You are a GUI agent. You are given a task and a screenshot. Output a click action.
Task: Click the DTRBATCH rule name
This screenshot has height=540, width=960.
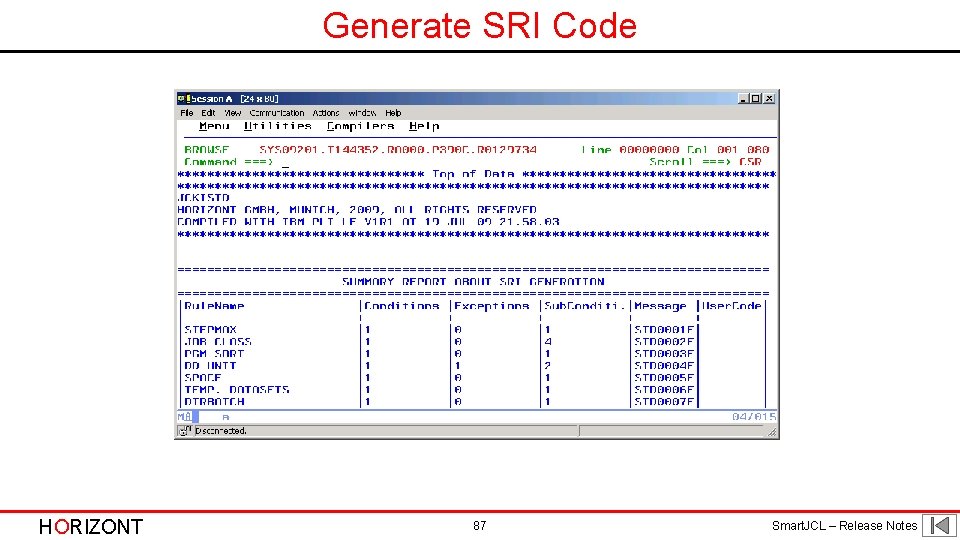click(x=214, y=402)
